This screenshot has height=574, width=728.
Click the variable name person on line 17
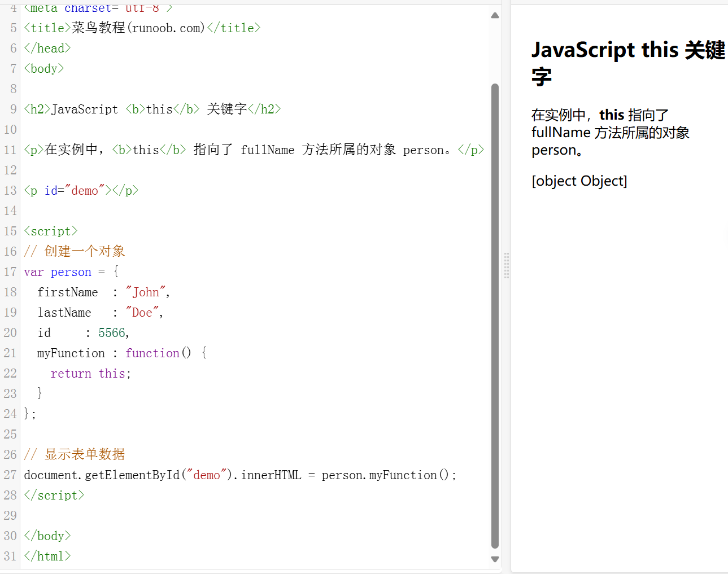(x=71, y=273)
